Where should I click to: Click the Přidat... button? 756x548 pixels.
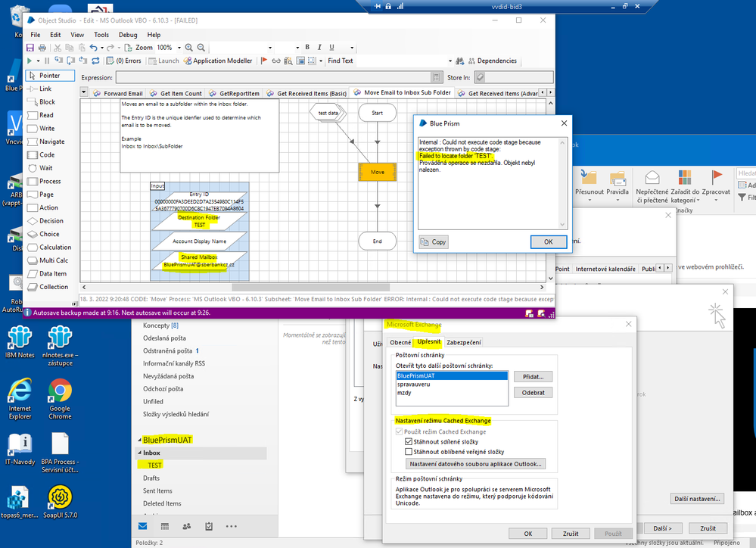[533, 376]
